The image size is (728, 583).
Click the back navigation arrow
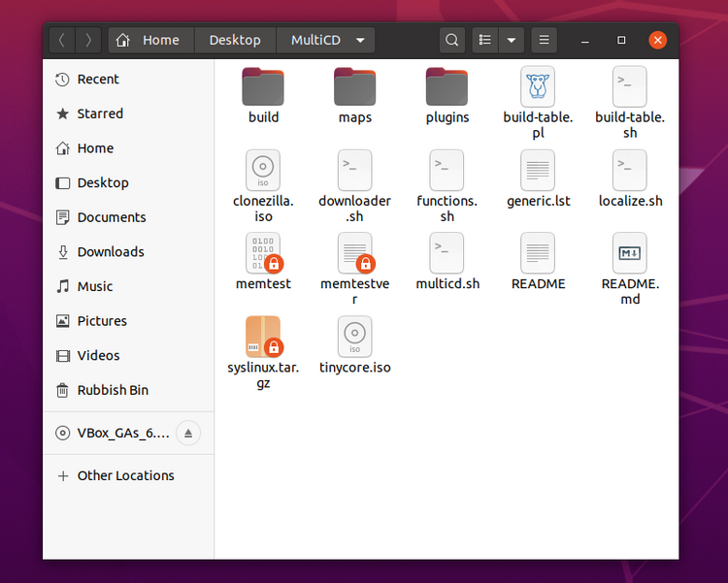click(x=62, y=40)
